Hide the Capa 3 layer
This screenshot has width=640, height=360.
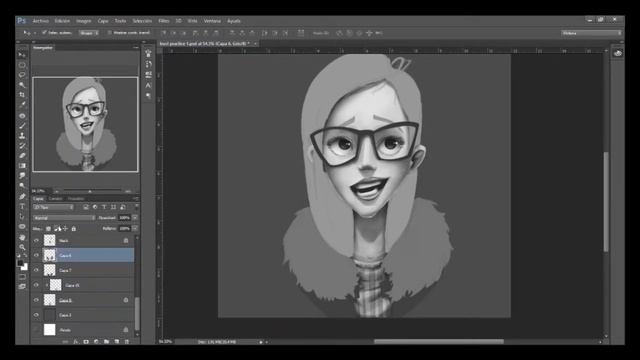(36, 315)
